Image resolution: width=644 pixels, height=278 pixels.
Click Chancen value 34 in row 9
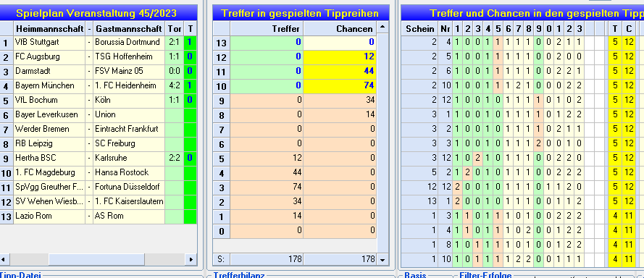340,100
